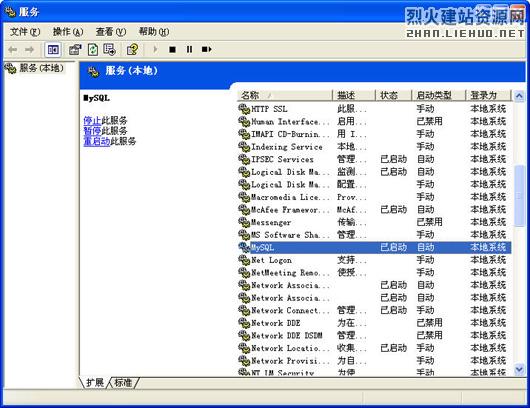Sort by the 名称 column header
This screenshot has width=530, height=408.
click(285, 96)
